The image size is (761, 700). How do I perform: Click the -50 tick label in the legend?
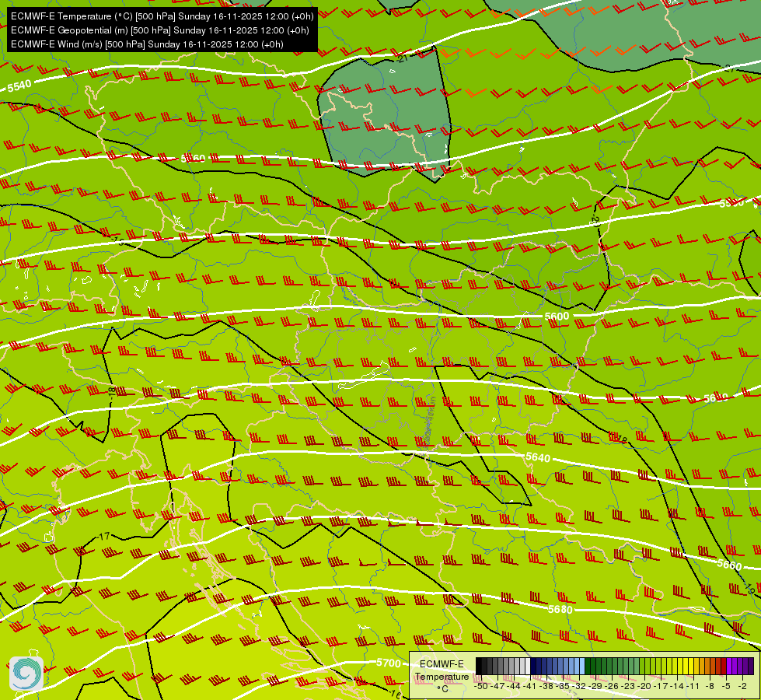pos(481,687)
